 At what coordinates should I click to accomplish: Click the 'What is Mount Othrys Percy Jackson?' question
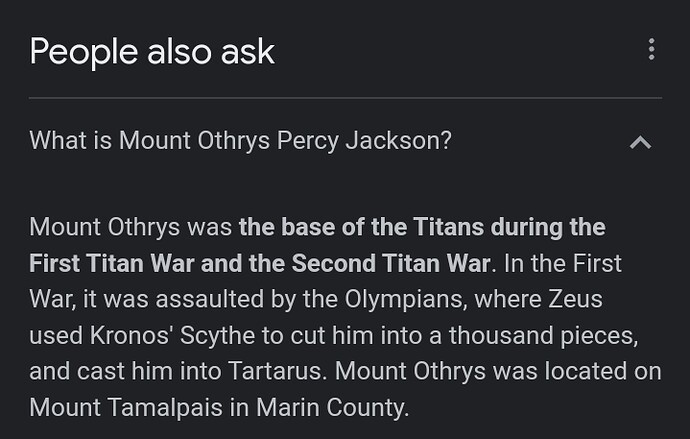click(240, 140)
